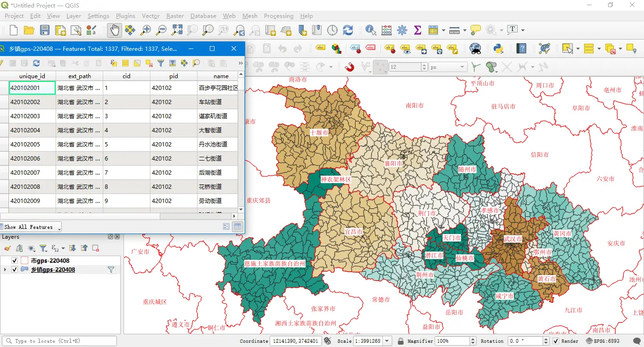644x347 pixels.
Task: Select the Pan Map hand tool
Action: point(115,30)
